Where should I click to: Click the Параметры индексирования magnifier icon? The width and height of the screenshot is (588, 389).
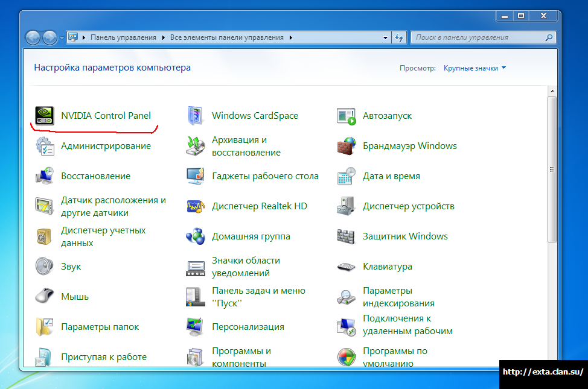pos(346,297)
